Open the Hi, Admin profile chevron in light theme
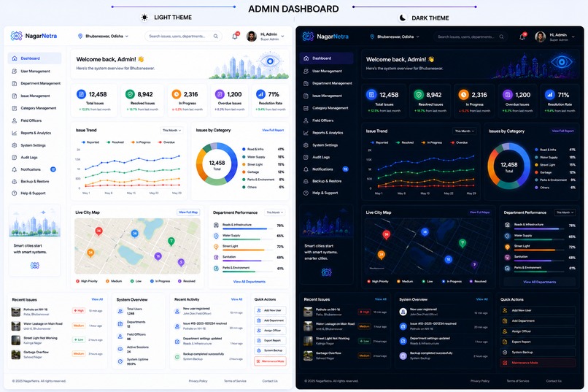This screenshot has height=392, width=588. pyautogui.click(x=282, y=36)
